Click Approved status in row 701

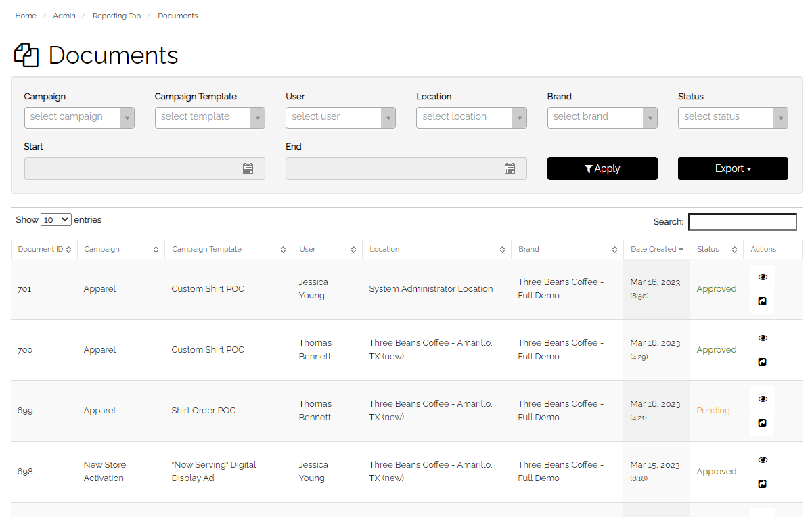(717, 289)
